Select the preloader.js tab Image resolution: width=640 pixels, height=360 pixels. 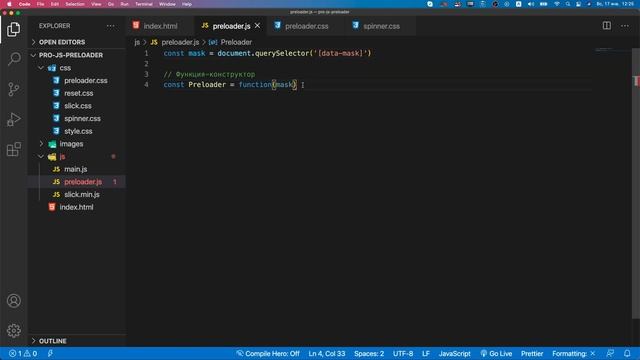coord(231,26)
